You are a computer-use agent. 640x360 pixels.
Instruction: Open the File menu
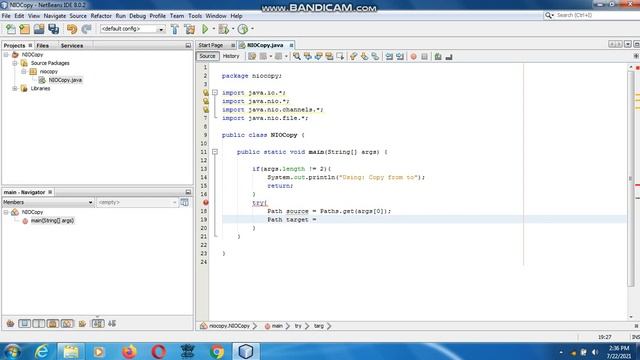click(6, 16)
